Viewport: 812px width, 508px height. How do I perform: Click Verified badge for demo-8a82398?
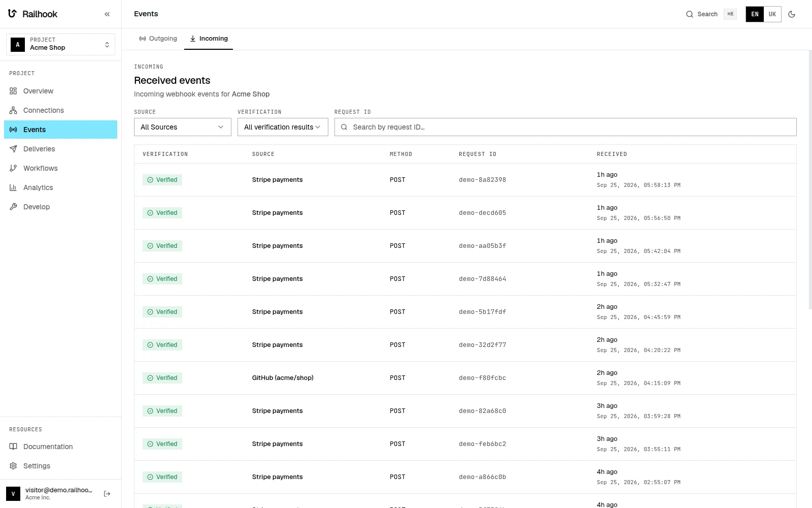(x=162, y=180)
